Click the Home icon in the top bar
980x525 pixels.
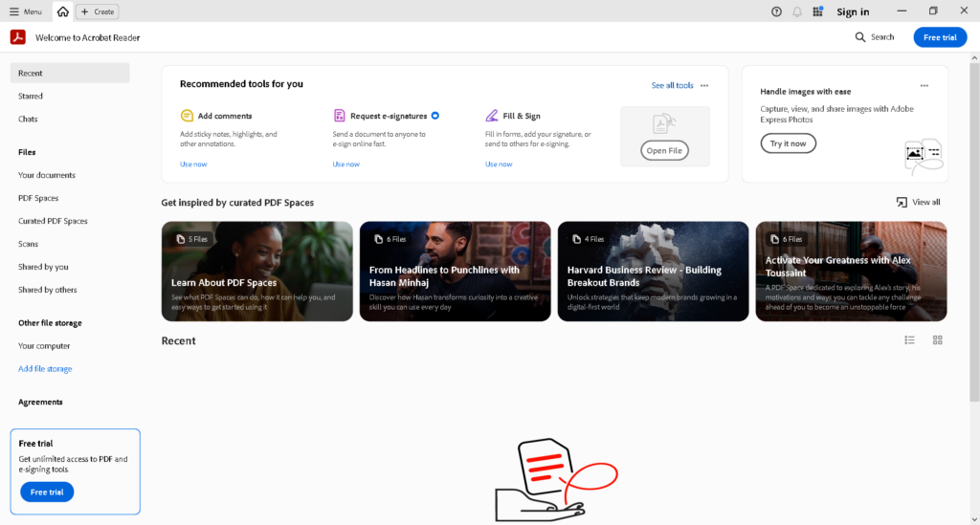pos(63,11)
